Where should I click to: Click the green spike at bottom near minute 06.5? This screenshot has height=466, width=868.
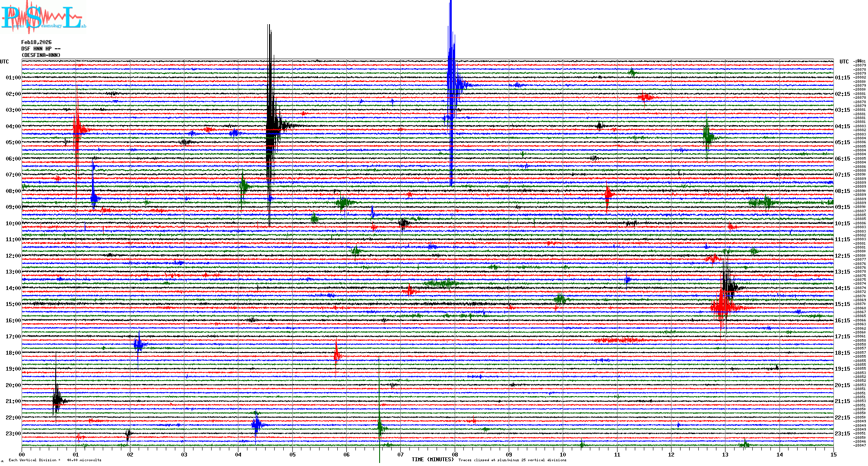tap(380, 427)
